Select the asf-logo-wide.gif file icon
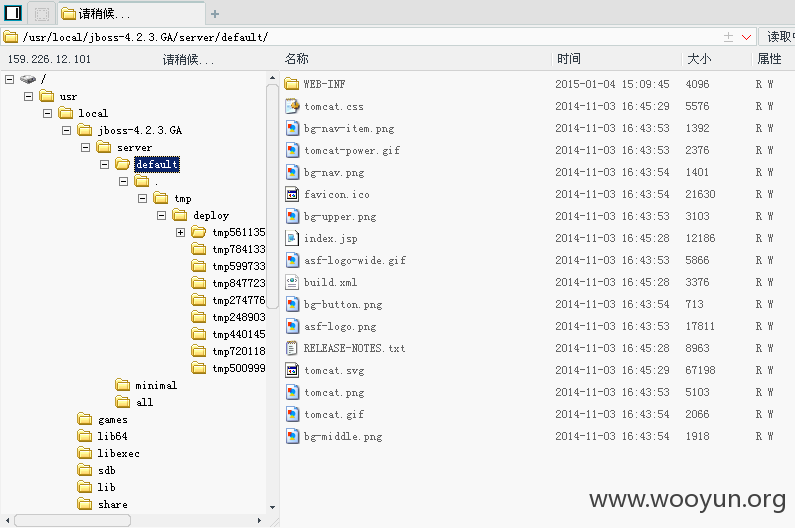 (292, 260)
